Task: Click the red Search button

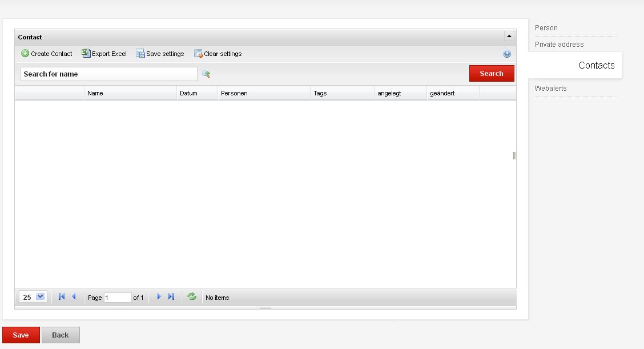Action: tap(492, 74)
